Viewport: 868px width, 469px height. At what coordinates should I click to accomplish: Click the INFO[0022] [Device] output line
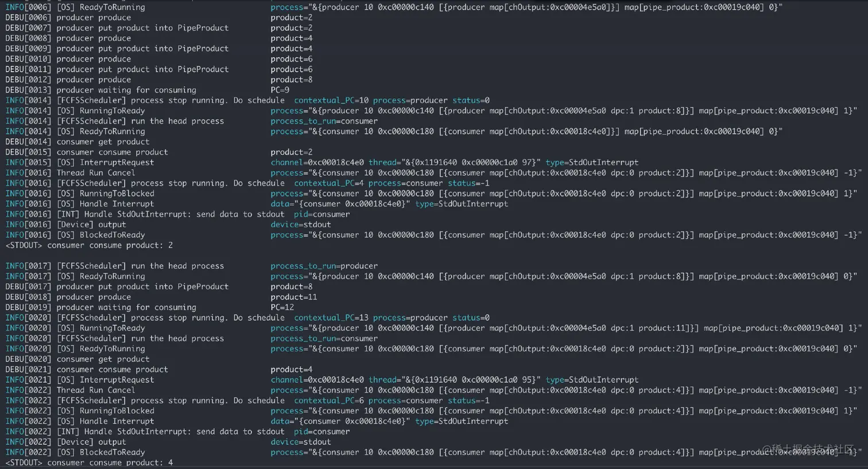(168, 441)
